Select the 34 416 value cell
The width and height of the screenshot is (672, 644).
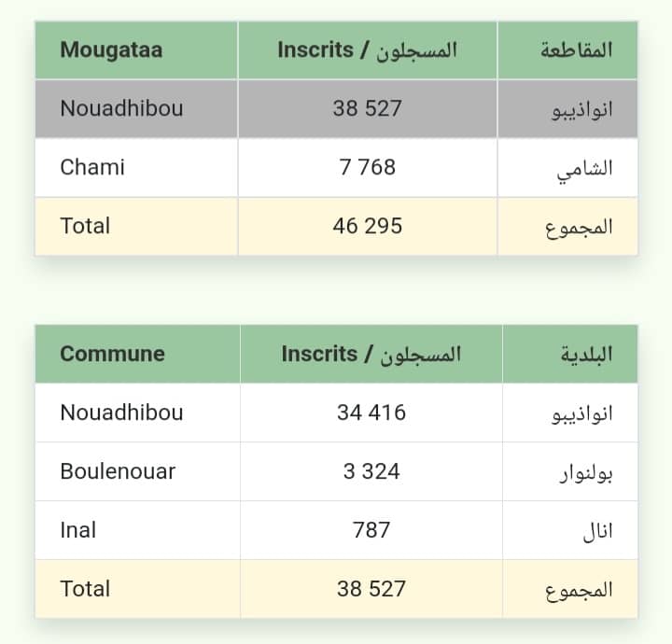tap(371, 413)
